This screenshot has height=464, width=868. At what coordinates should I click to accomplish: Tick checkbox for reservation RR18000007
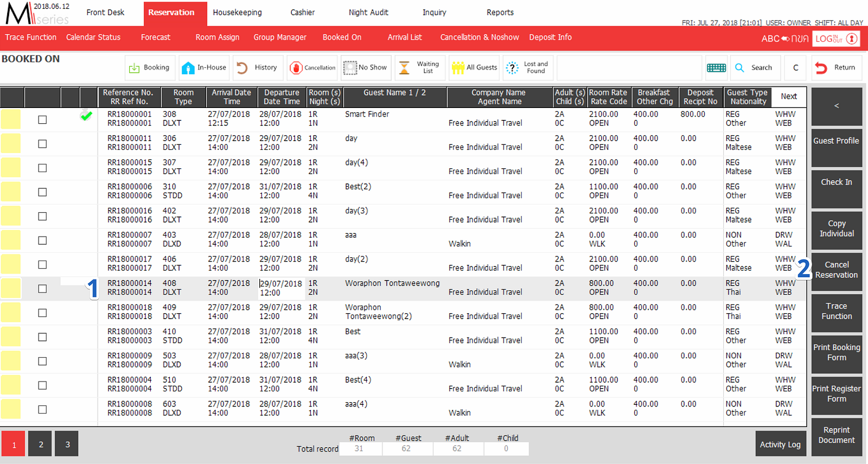point(42,240)
